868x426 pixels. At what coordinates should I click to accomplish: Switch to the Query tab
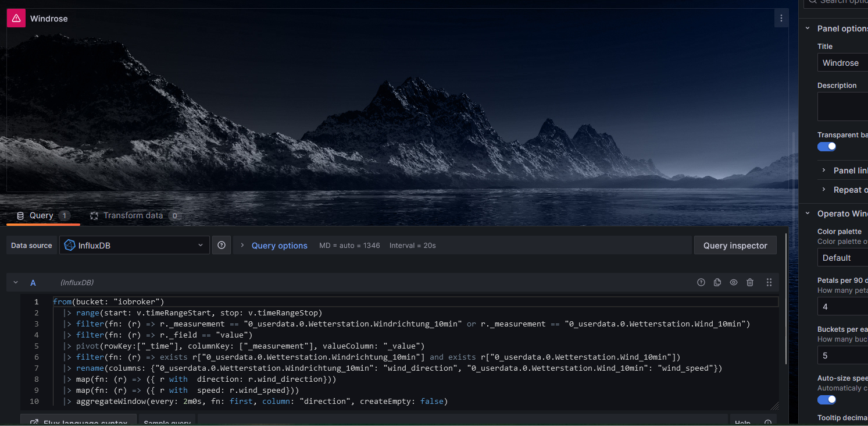(x=43, y=216)
